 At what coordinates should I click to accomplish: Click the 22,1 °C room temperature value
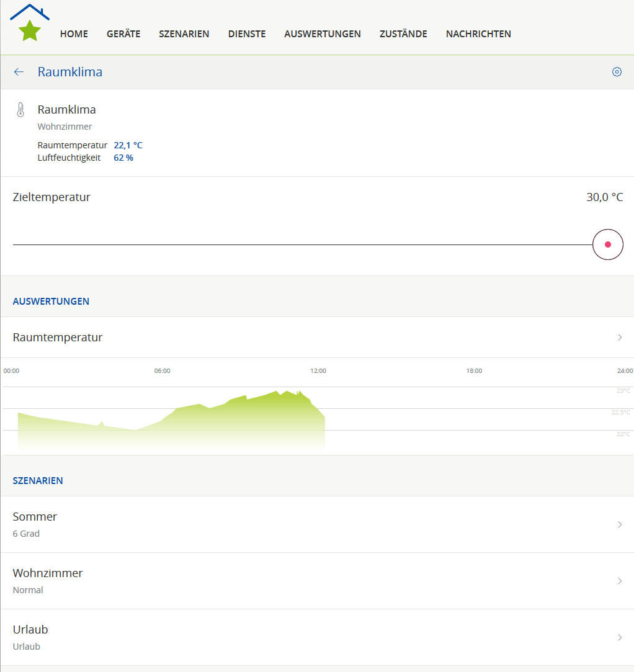(128, 145)
